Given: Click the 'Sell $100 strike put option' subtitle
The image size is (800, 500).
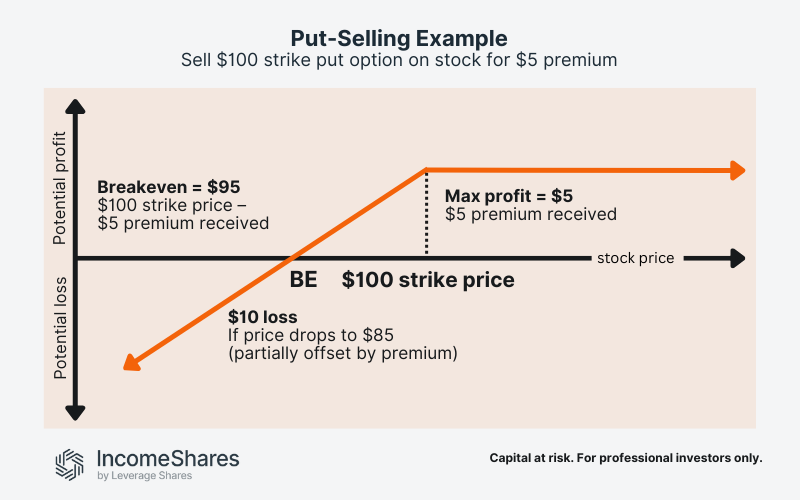Looking at the screenshot, I should (399, 61).
